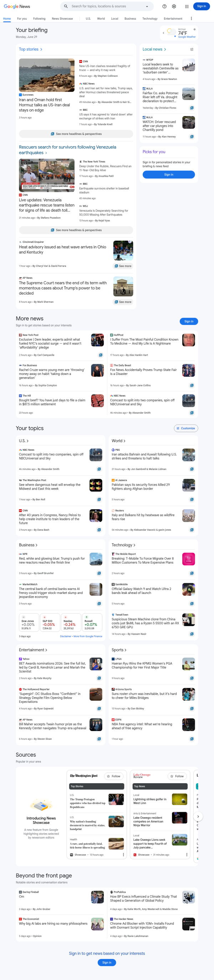Follow The Washington Post source
The width and height of the screenshot is (214, 980).
(114, 776)
